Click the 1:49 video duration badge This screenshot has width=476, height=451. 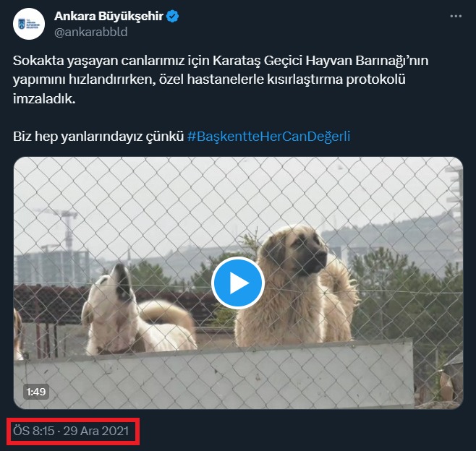click(x=36, y=392)
